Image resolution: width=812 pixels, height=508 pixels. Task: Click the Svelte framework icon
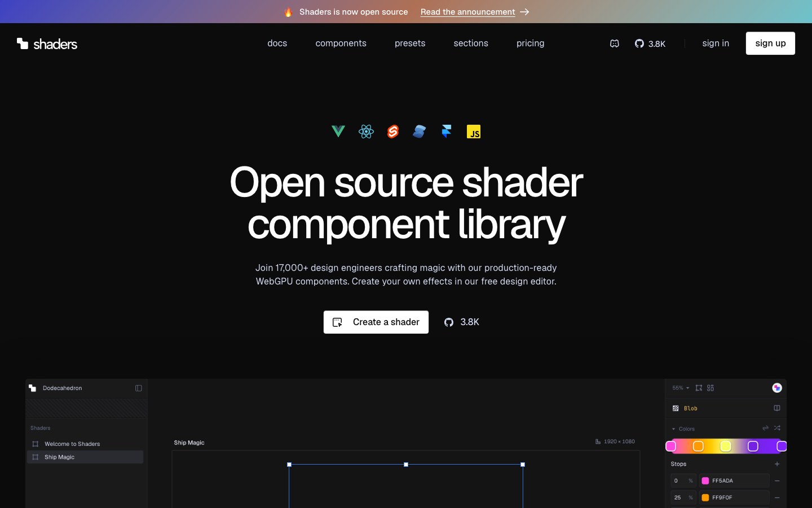[x=393, y=132]
